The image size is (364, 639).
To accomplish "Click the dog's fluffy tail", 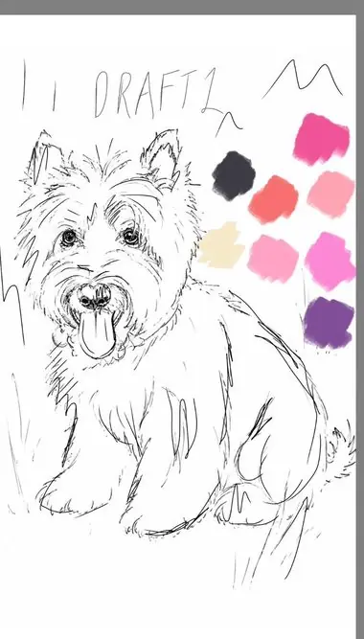I will tap(339, 449).
